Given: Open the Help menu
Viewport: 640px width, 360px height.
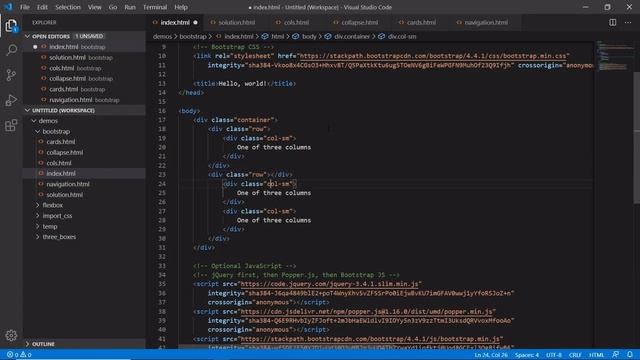Looking at the screenshot, I should (181, 7).
